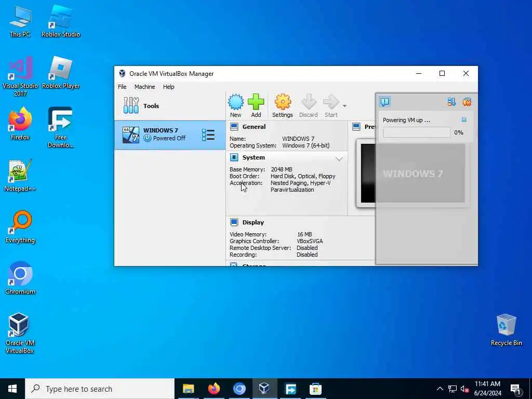This screenshot has height=399, width=532.
Task: Click the General section header
Action: tap(254, 127)
